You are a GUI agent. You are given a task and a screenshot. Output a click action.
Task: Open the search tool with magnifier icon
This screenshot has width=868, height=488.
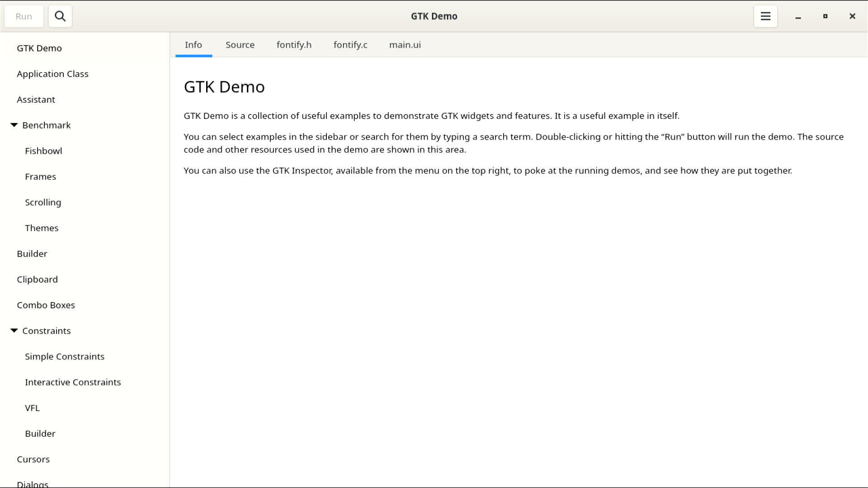pos(60,16)
